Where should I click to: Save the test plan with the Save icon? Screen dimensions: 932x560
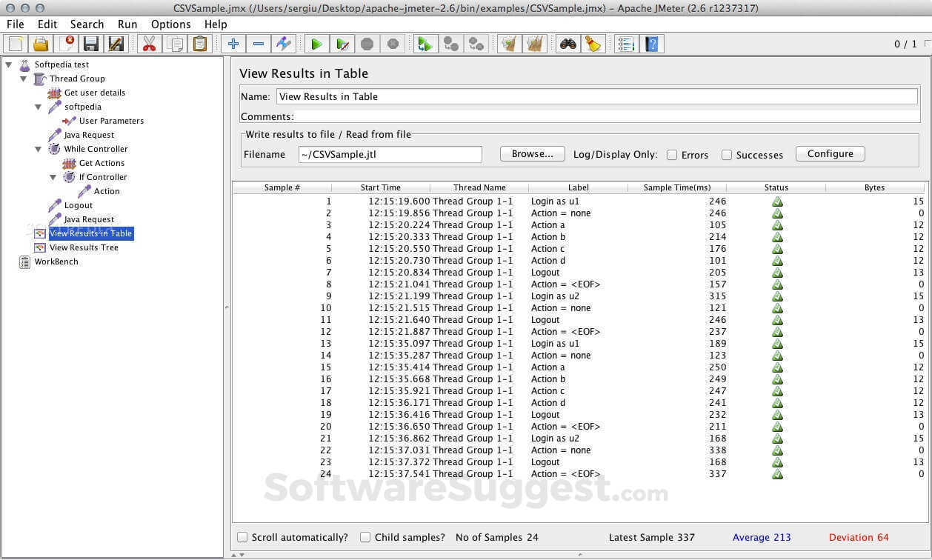[90, 44]
